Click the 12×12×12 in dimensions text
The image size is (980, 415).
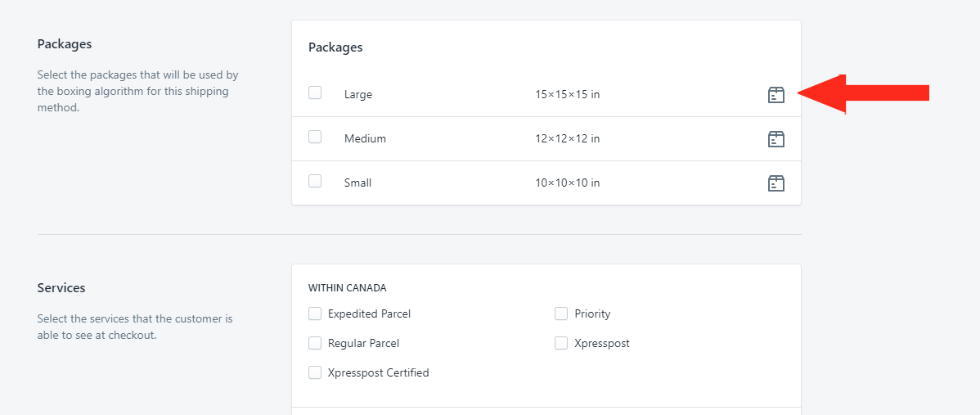click(568, 139)
